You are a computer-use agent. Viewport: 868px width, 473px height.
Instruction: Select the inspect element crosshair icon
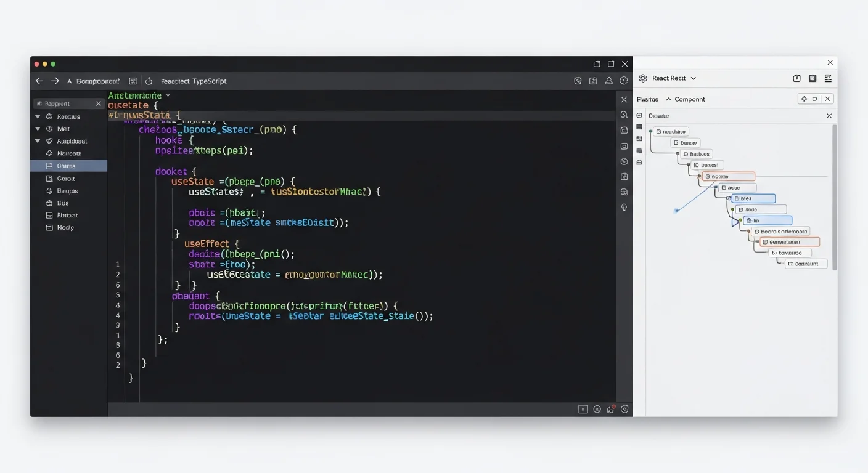pos(804,99)
